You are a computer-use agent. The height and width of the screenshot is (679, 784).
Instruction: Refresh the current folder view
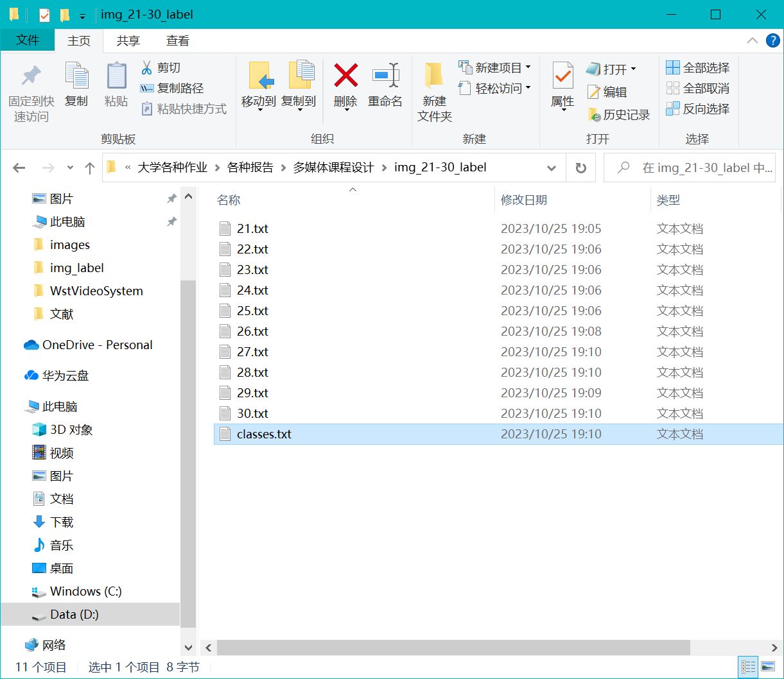[581, 168]
